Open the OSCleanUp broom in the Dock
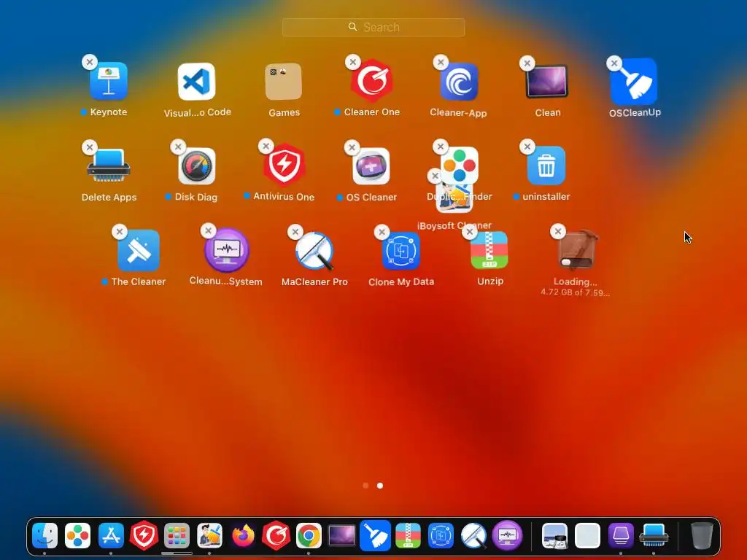747x560 pixels. [x=375, y=536]
